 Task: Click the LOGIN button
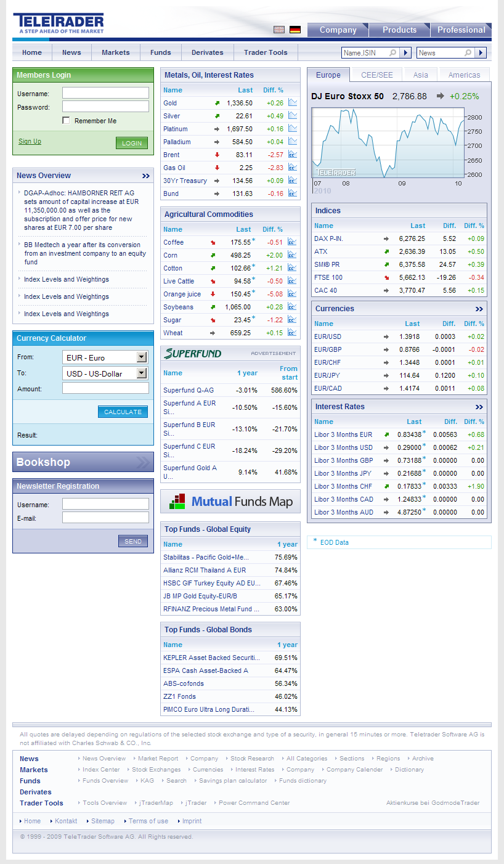coord(132,143)
